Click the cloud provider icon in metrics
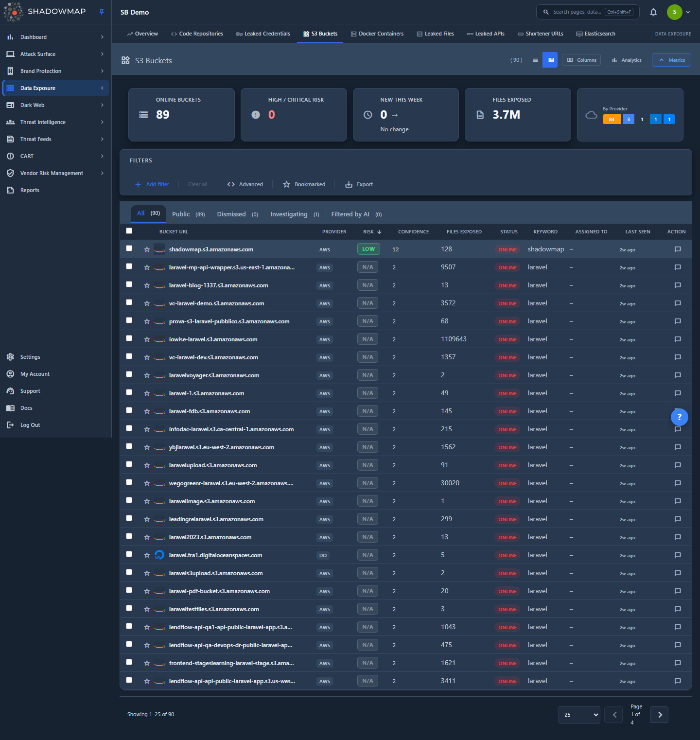700x740 pixels. point(591,115)
